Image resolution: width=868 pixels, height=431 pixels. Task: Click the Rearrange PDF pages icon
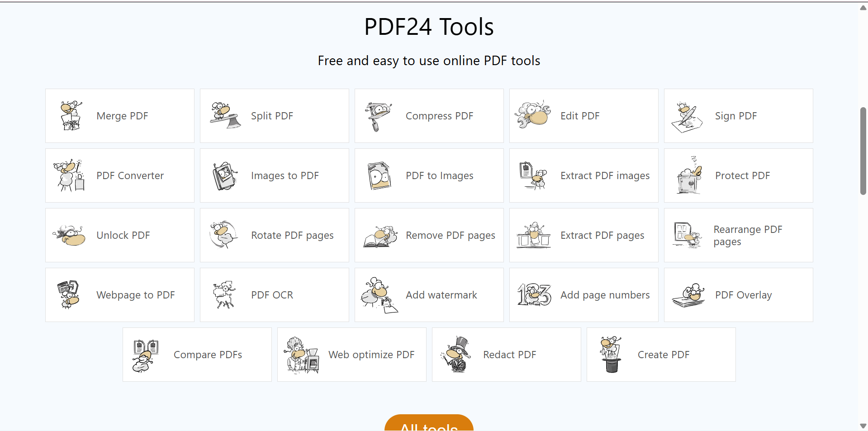click(x=688, y=235)
